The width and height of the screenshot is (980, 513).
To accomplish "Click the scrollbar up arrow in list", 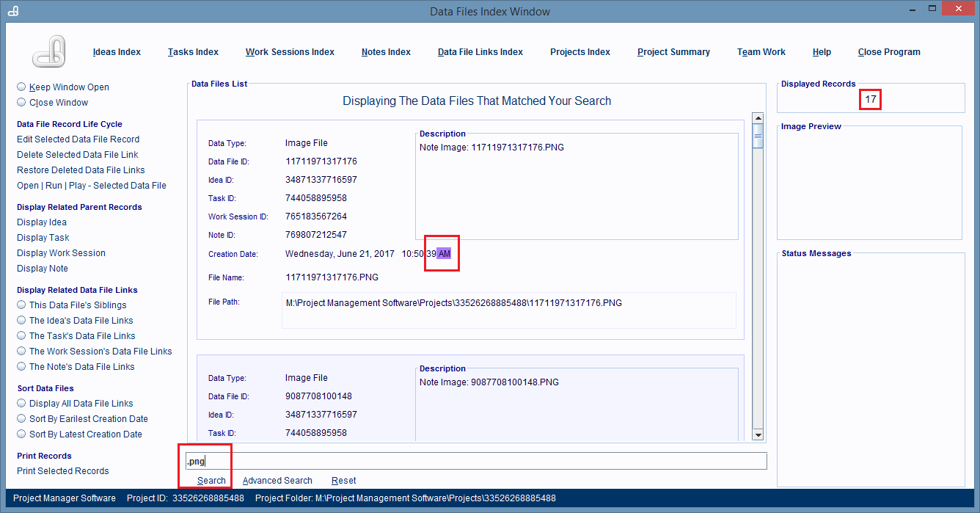I will point(758,119).
